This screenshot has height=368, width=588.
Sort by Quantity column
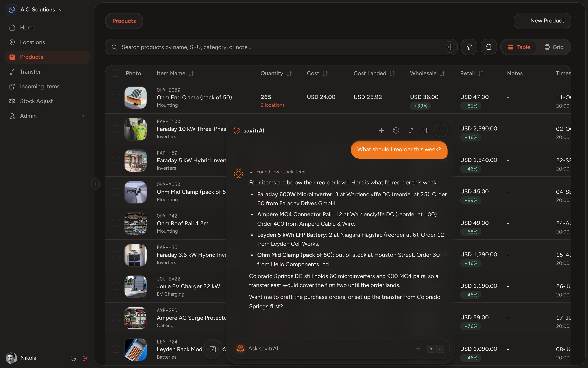click(x=289, y=74)
